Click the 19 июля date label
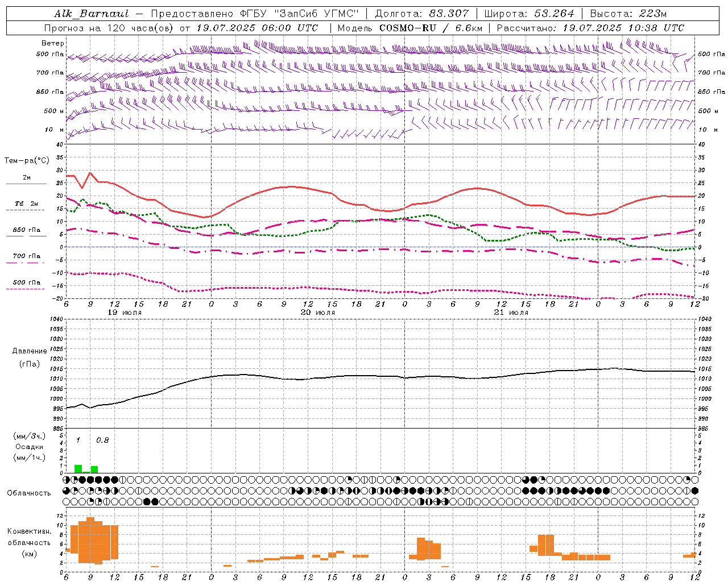This screenshot has height=582, width=728. (125, 313)
